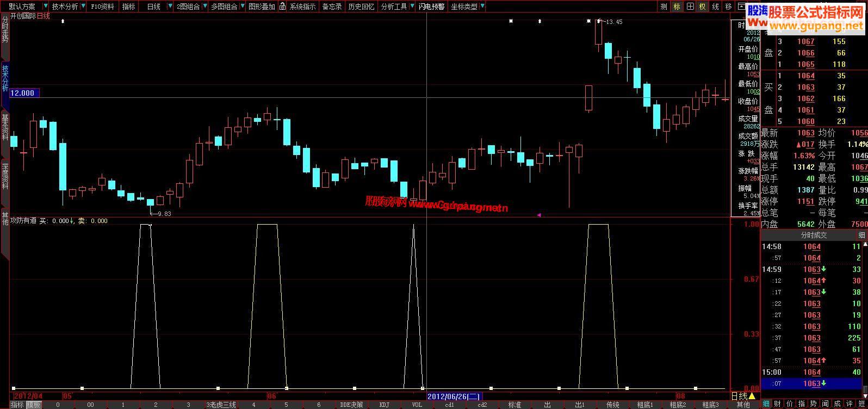Image resolution: width=868 pixels, height=409 pixels.
Task: Click the 闪电预警 alert button
Action: click(x=432, y=7)
